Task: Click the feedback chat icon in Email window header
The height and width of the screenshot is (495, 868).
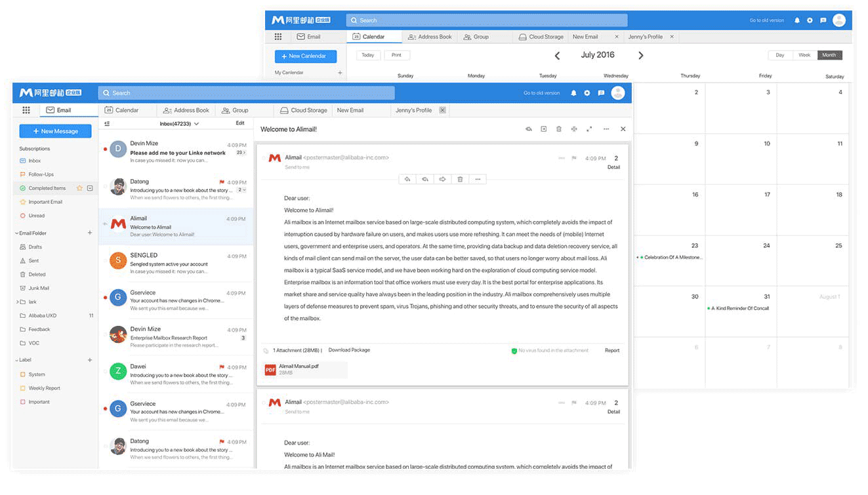Action: (x=601, y=93)
